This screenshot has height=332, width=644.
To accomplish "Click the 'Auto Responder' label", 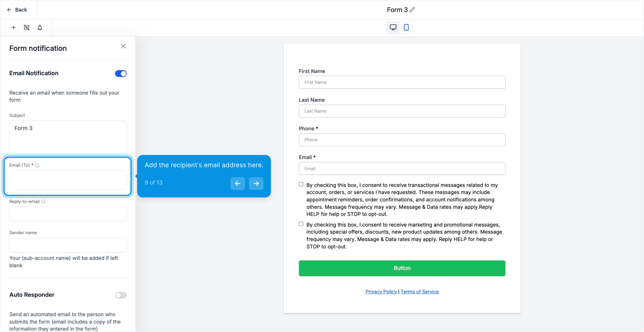I will (32, 295).
